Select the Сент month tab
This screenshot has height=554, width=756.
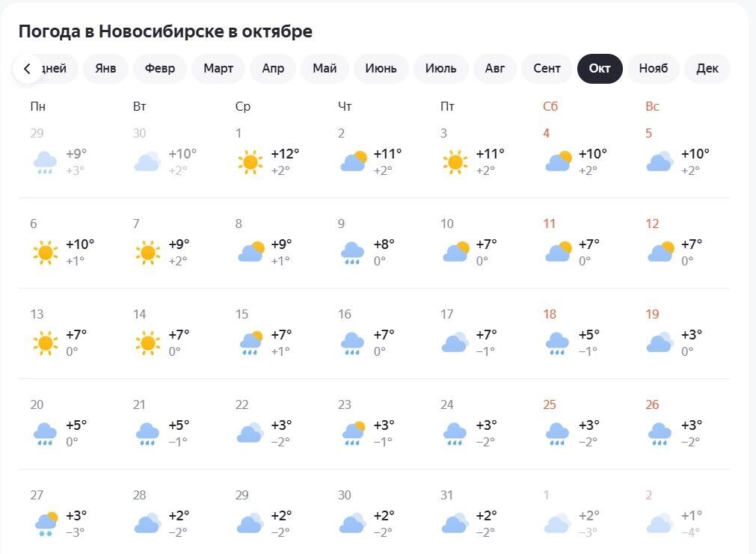tap(547, 69)
